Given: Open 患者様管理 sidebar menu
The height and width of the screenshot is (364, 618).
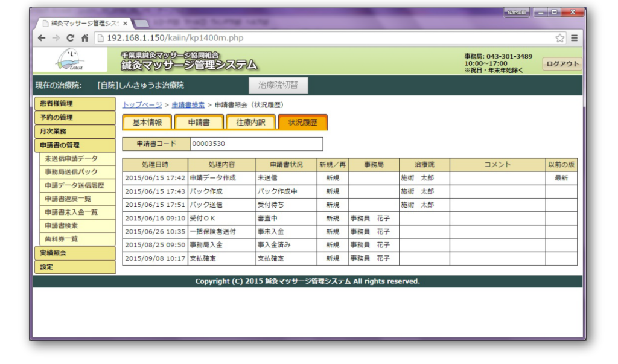Looking at the screenshot, I should point(75,104).
